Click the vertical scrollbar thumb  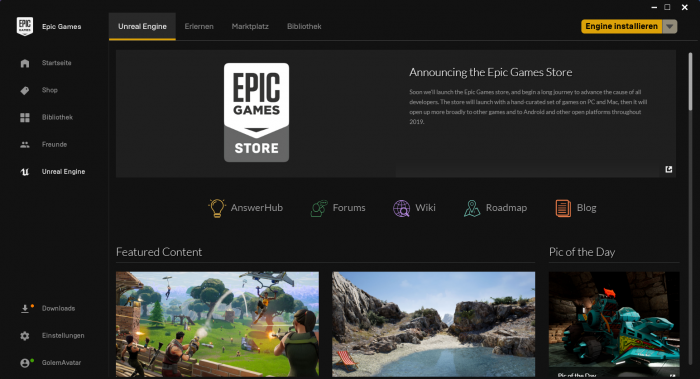690,82
